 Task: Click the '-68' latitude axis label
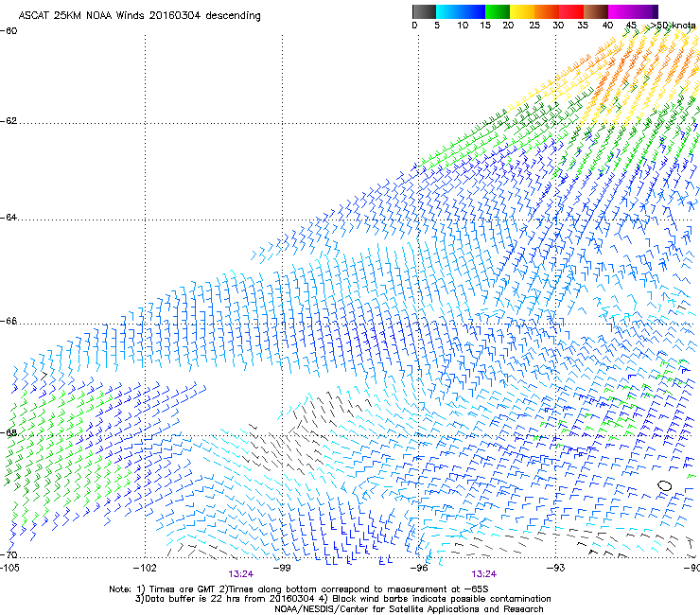tap(9, 432)
